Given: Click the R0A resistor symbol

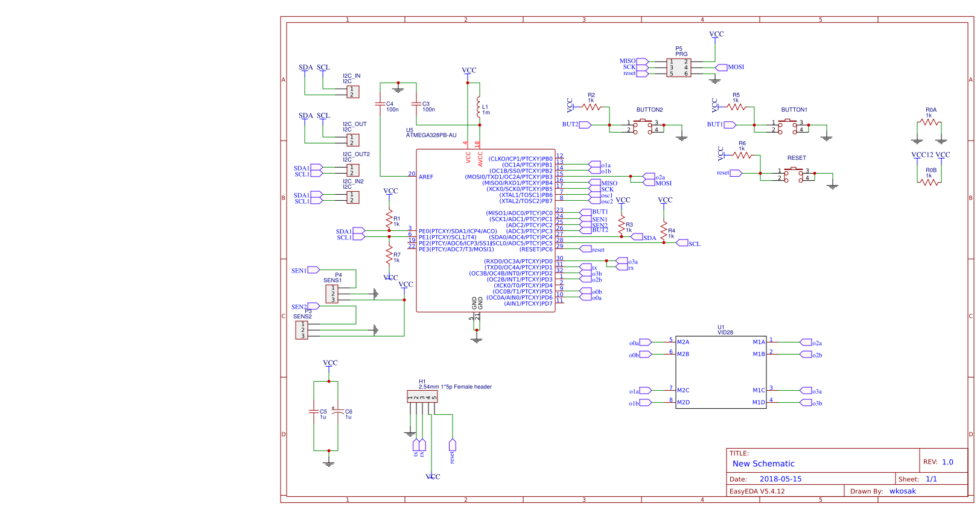Looking at the screenshot, I should pos(929,122).
